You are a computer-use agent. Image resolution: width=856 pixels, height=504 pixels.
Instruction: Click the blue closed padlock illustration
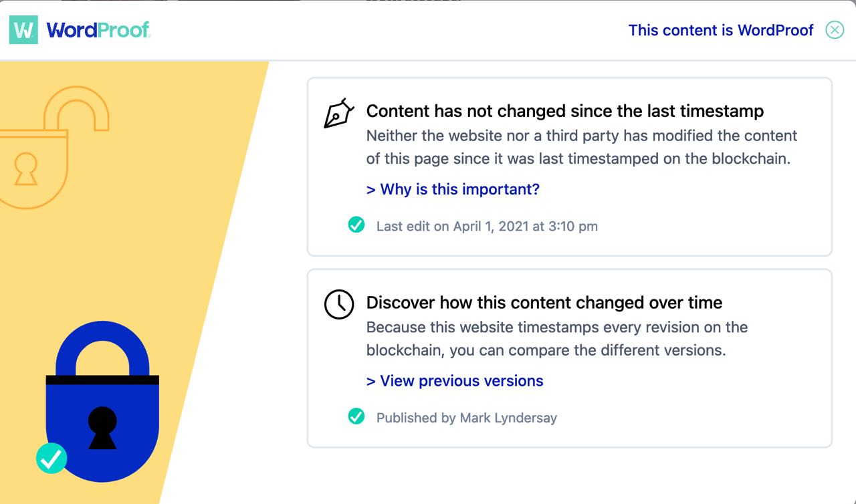pos(102,401)
